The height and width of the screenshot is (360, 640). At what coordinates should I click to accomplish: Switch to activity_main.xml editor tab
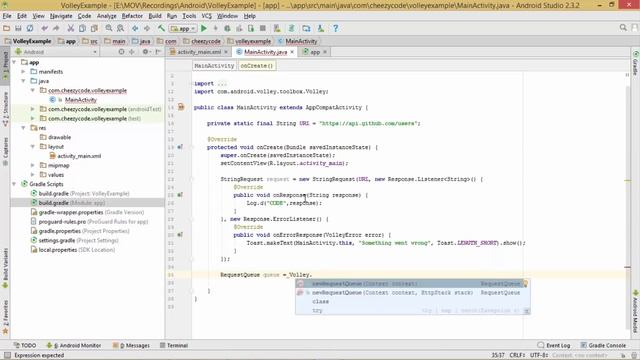(x=199, y=52)
